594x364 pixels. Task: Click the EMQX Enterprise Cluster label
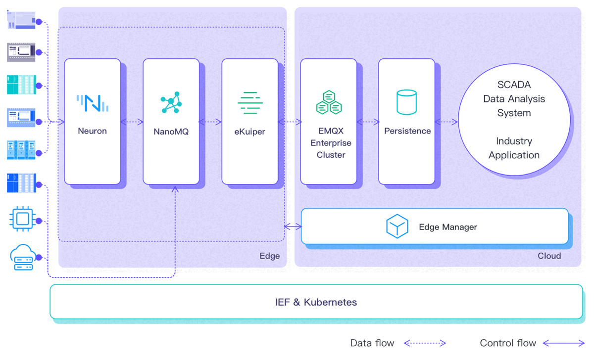pyautogui.click(x=331, y=143)
